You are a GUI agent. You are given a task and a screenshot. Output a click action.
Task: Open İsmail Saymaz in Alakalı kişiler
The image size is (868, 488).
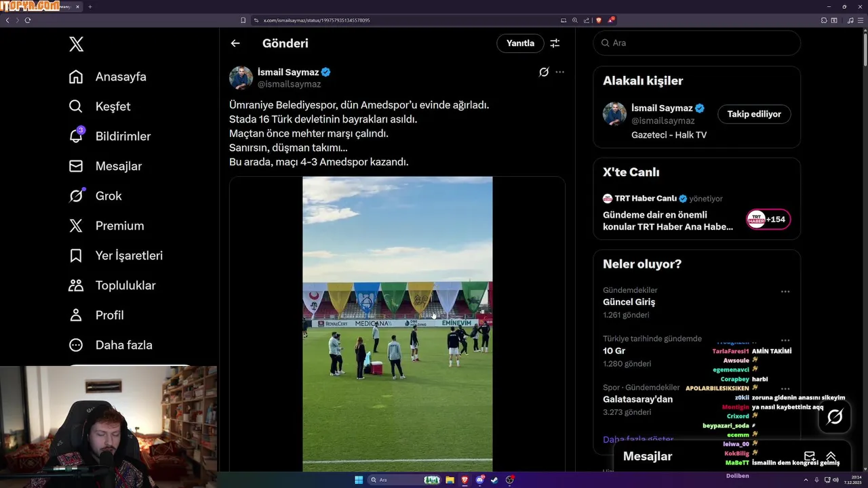pyautogui.click(x=662, y=108)
